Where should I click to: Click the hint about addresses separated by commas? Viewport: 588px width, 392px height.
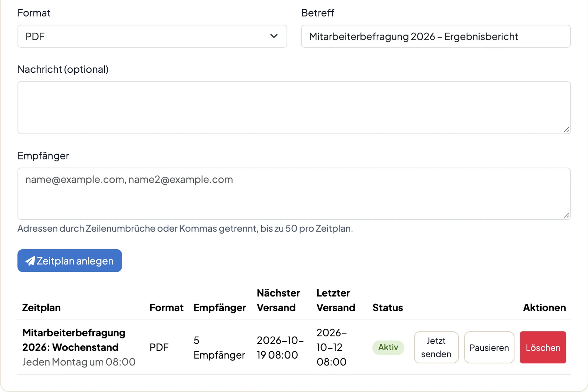[x=185, y=229]
